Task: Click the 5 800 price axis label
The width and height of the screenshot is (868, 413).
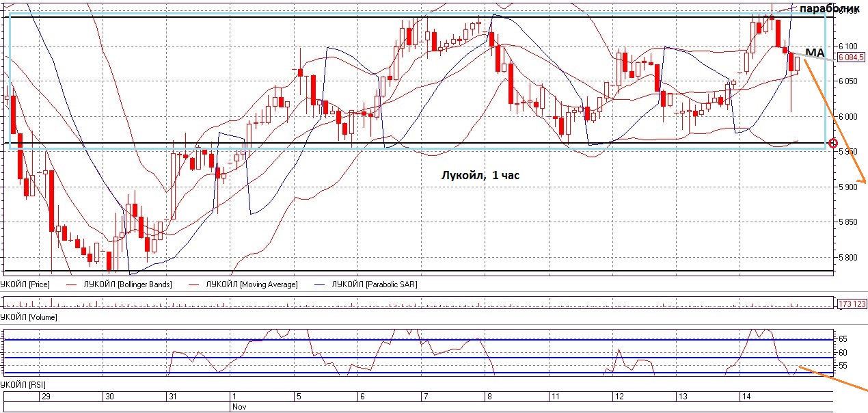Action: 847,258
